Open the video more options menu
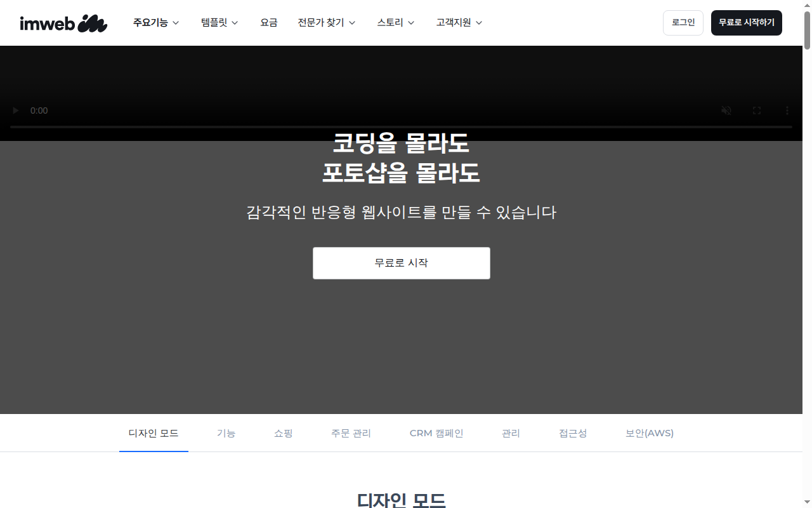Image resolution: width=812 pixels, height=508 pixels. tap(787, 110)
